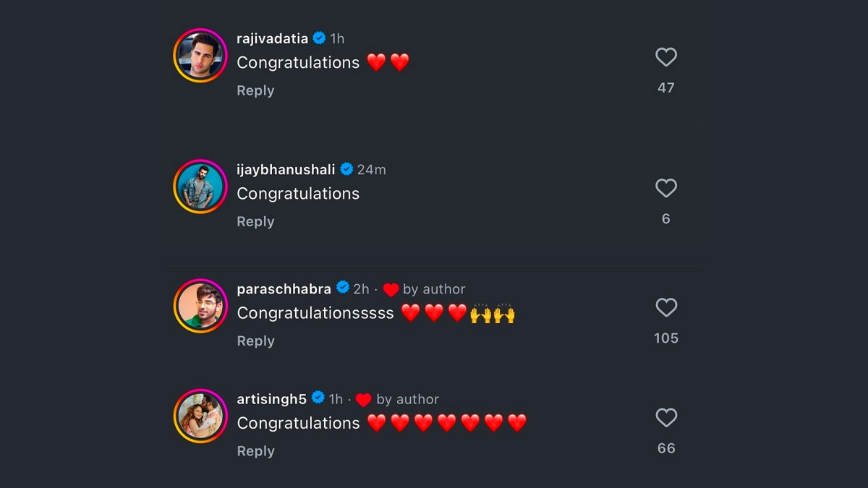
Task: Open rajivadatia's profile picture
Action: coord(200,56)
